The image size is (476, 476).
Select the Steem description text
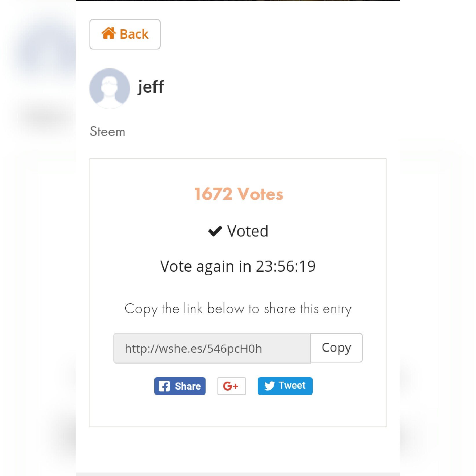(x=107, y=131)
